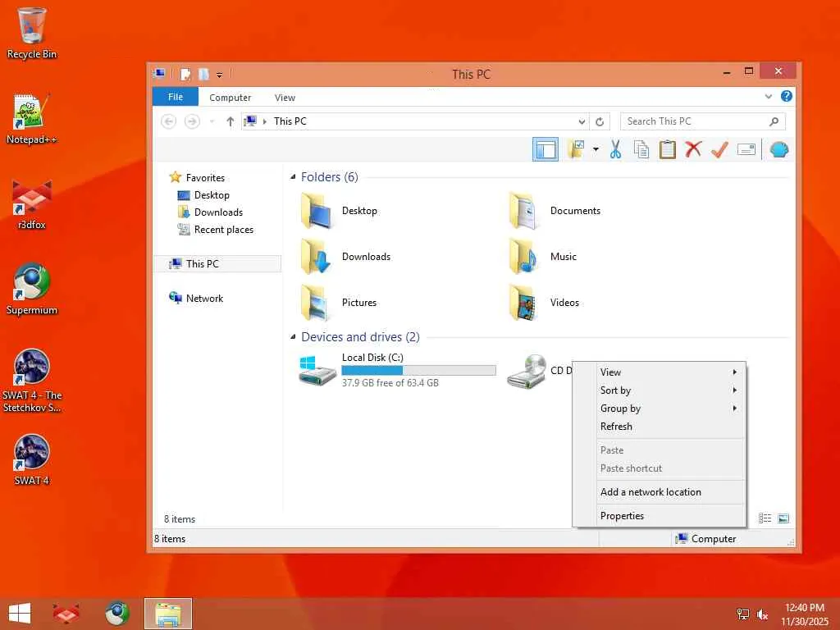Viewport: 840px width, 630px height.
Task: Choose Properties from context menu
Action: [x=659, y=516]
